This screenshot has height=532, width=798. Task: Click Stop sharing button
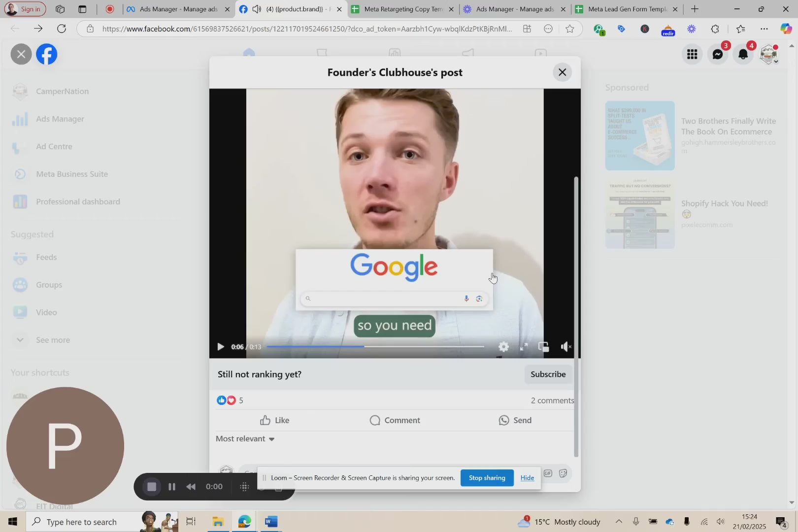(487, 478)
